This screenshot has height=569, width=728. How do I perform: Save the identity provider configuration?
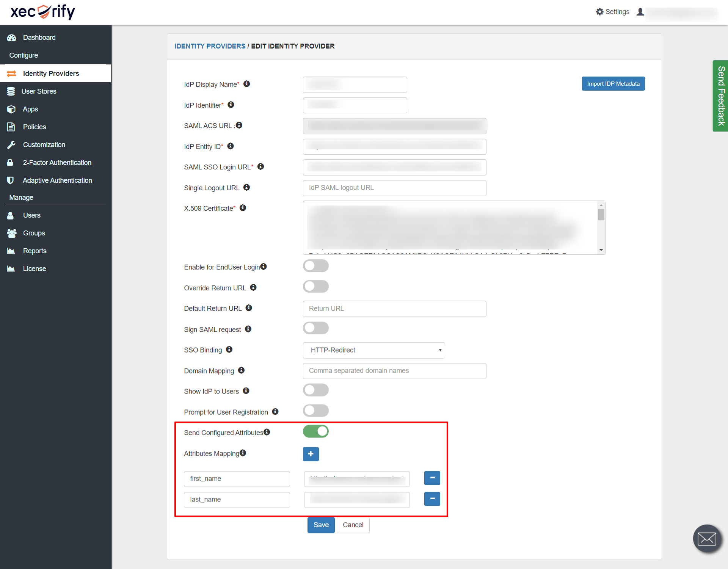(x=321, y=525)
